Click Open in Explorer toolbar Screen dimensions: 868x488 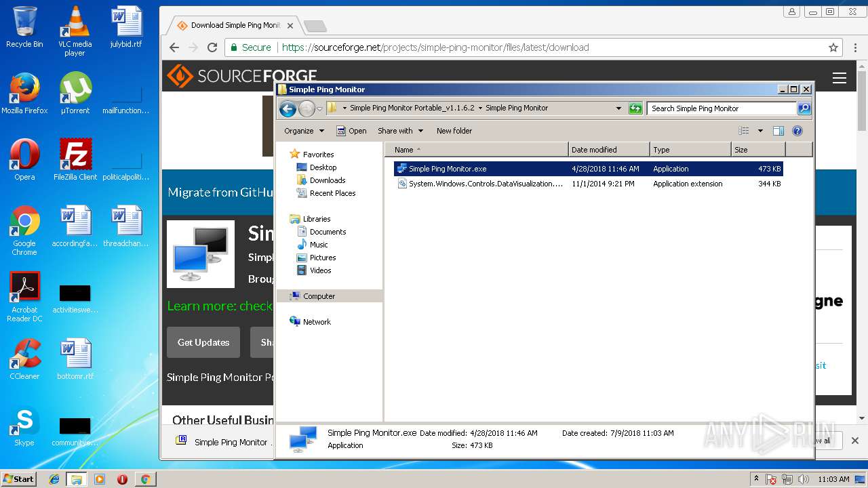[x=352, y=131]
